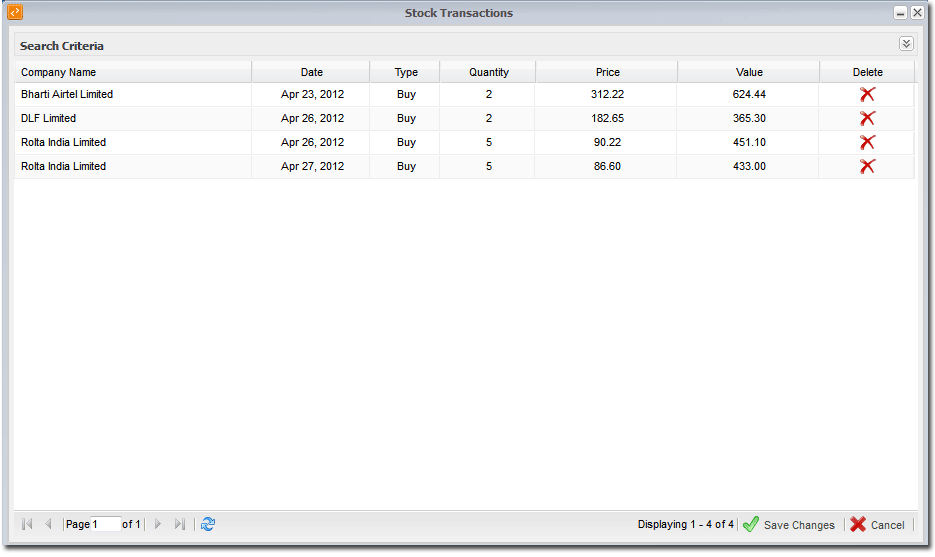This screenshot has height=557, width=935.
Task: Delete the DLF Limited transaction row
Action: click(x=867, y=118)
